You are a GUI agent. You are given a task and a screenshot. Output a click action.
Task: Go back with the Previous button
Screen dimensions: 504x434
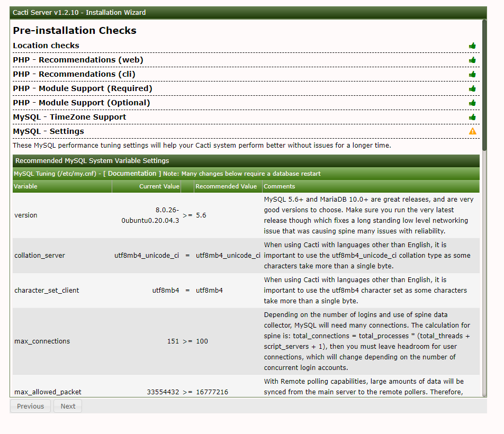click(30, 406)
